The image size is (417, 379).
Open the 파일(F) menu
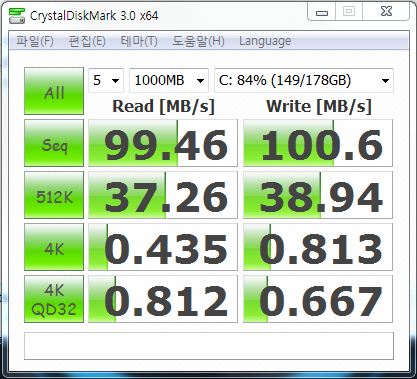[35, 41]
